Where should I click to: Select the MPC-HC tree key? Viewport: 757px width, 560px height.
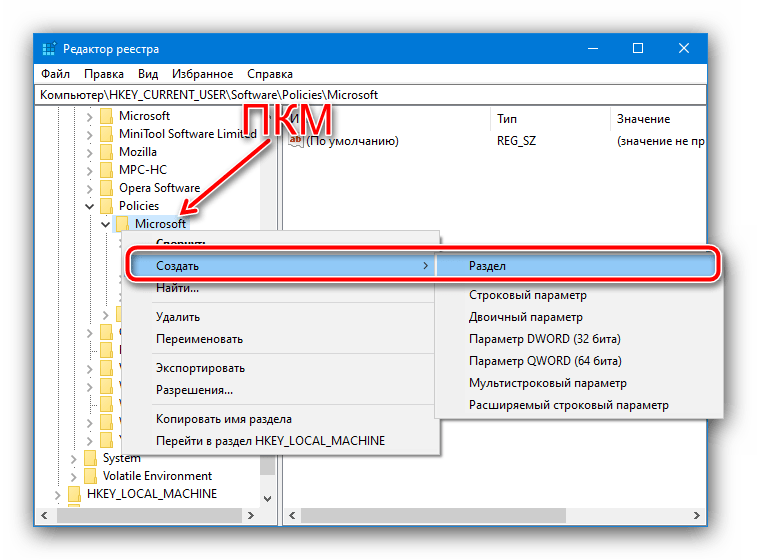point(143,170)
